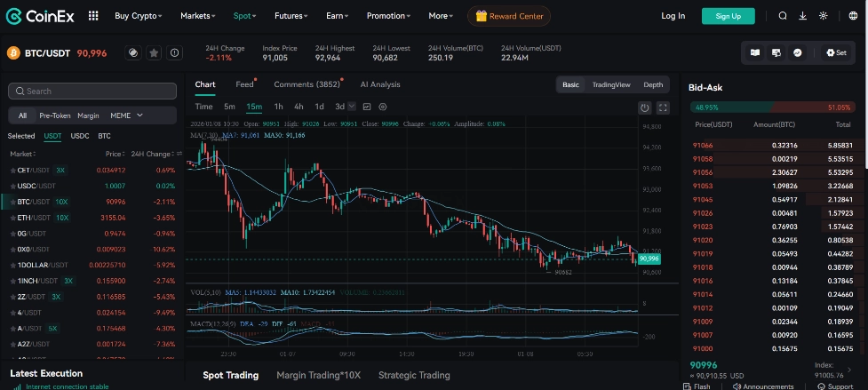Screen dimensions: 868x390
Task: Click the Sign Up button
Action: [728, 16]
